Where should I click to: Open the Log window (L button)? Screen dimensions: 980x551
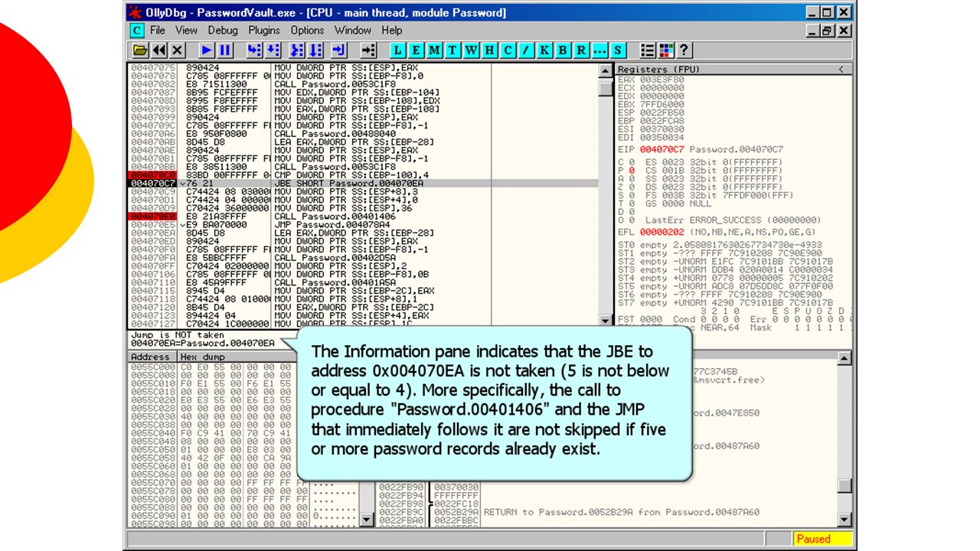coord(398,51)
